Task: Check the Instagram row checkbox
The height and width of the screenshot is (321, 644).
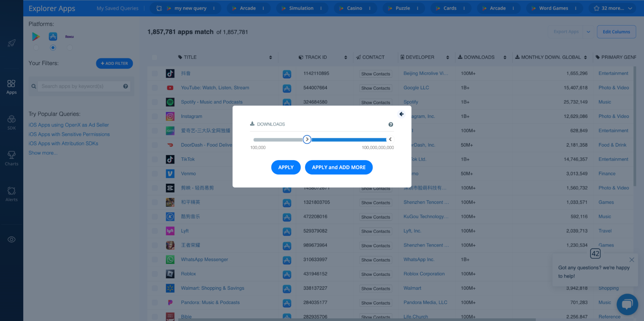Action: pyautogui.click(x=155, y=116)
